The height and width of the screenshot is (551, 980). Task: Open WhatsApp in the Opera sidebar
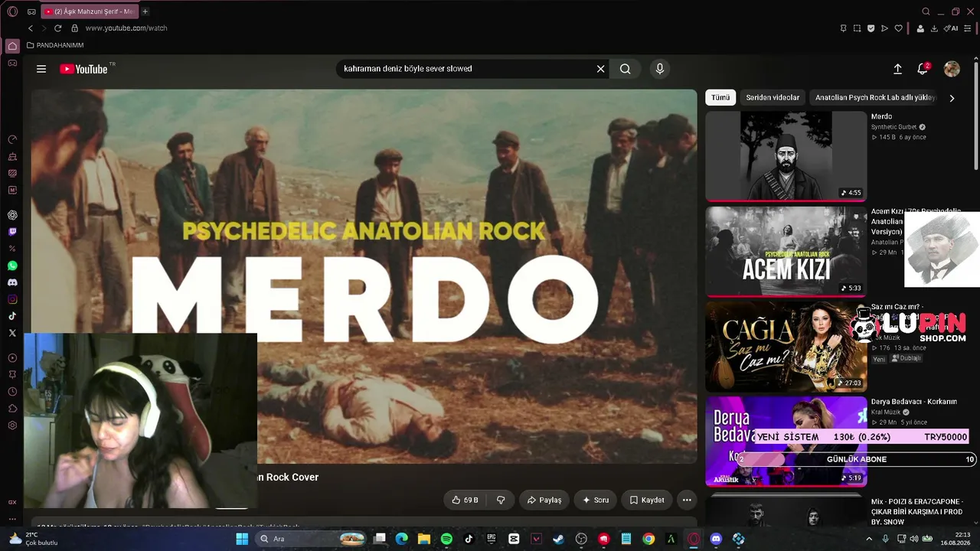[12, 266]
